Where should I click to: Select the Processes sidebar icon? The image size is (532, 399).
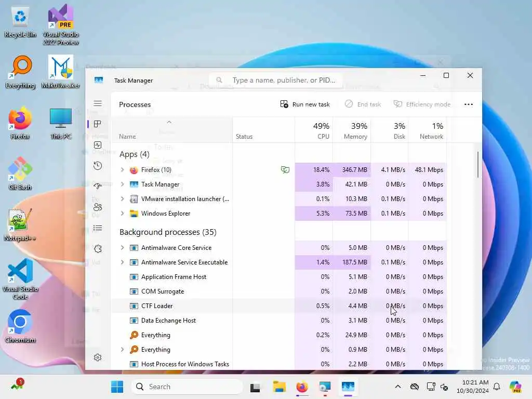tap(98, 124)
